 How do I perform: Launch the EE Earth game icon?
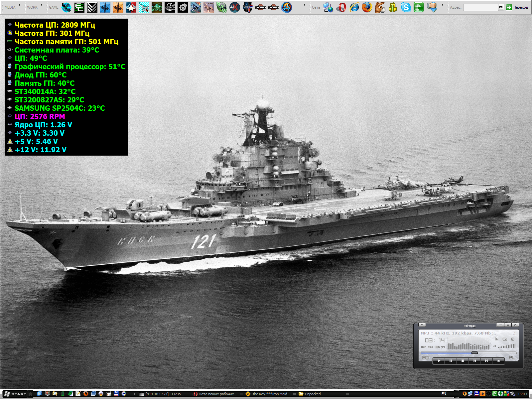pyautogui.click(x=79, y=7)
